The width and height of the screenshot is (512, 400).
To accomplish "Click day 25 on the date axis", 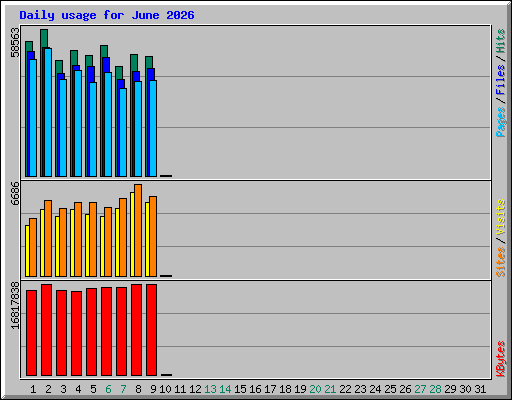I will pos(390,389).
